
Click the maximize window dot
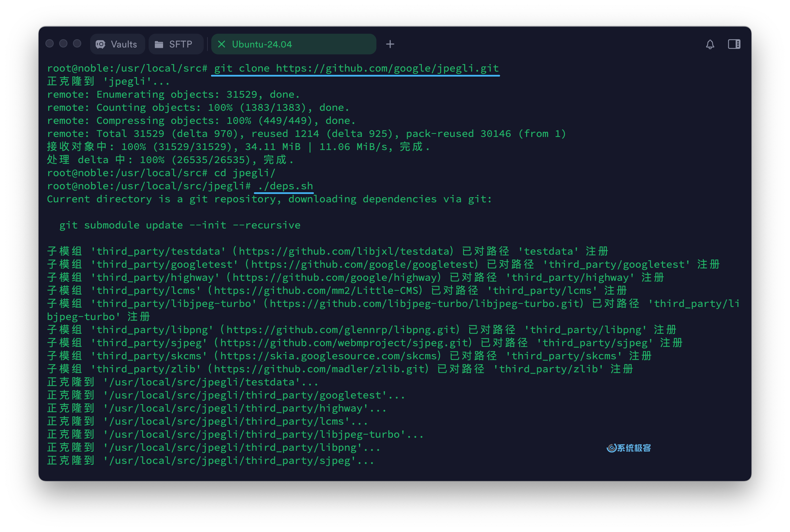point(77,43)
